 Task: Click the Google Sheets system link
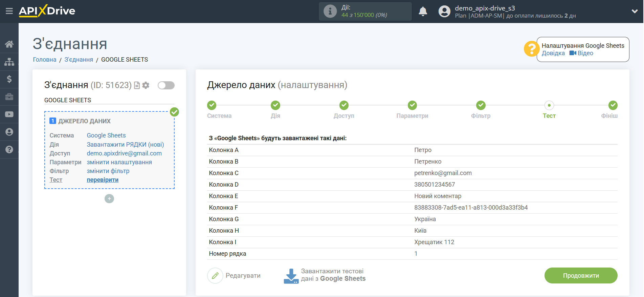click(106, 135)
